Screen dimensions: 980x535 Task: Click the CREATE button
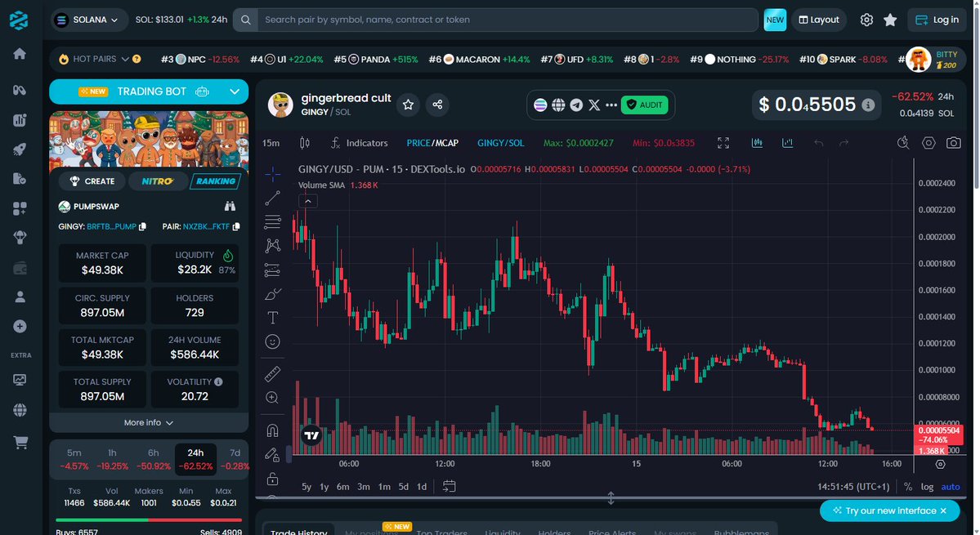click(92, 181)
